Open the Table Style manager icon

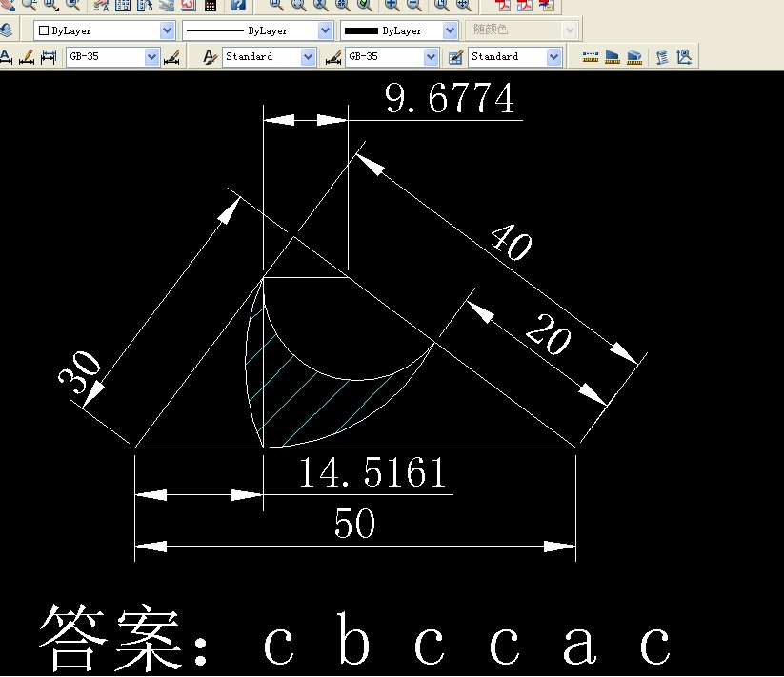(455, 57)
